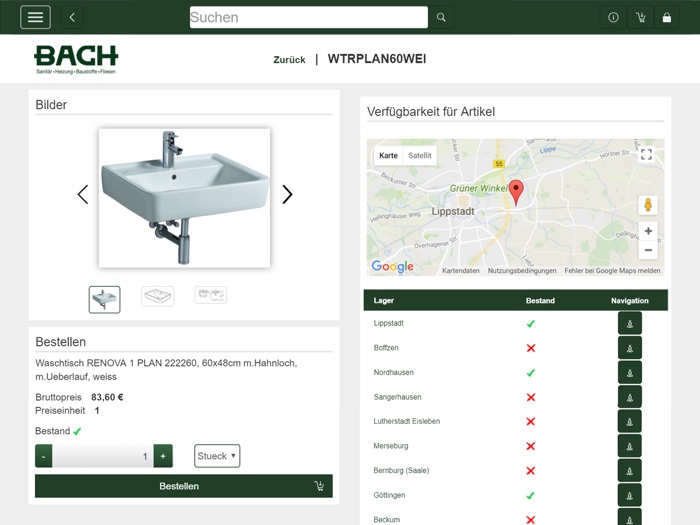Screen dimensions: 700x525
Task: Navigate to Göttingen warehouse
Action: point(630,495)
